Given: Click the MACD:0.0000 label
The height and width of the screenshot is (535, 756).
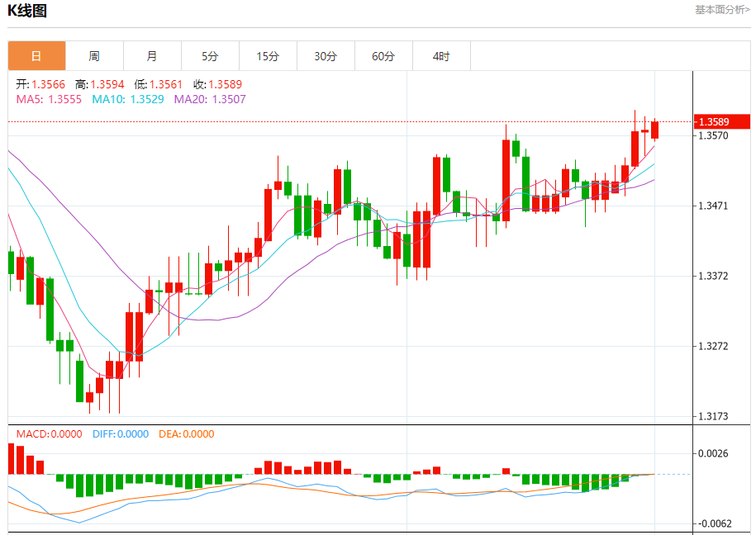Looking at the screenshot, I should (x=50, y=433).
